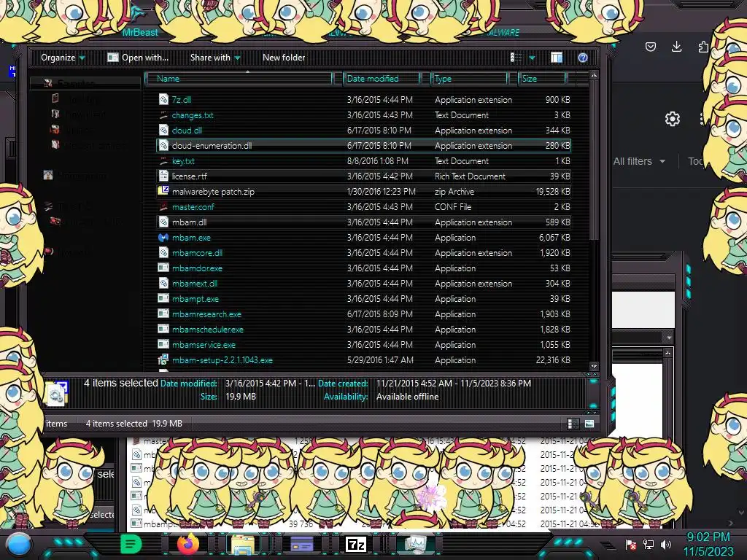Viewport: 747px width, 560px height.
Task: Open the 7-Zip taskbar button
Action: pos(356,544)
